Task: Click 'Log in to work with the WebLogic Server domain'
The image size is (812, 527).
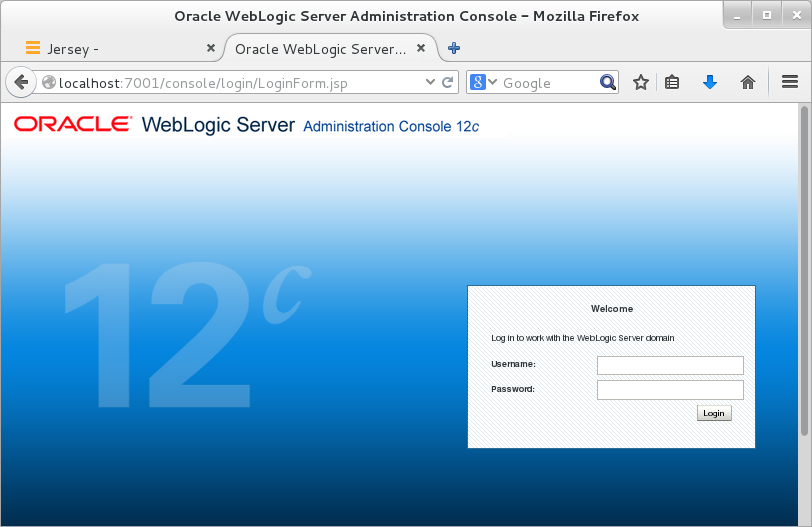Action: coord(583,338)
